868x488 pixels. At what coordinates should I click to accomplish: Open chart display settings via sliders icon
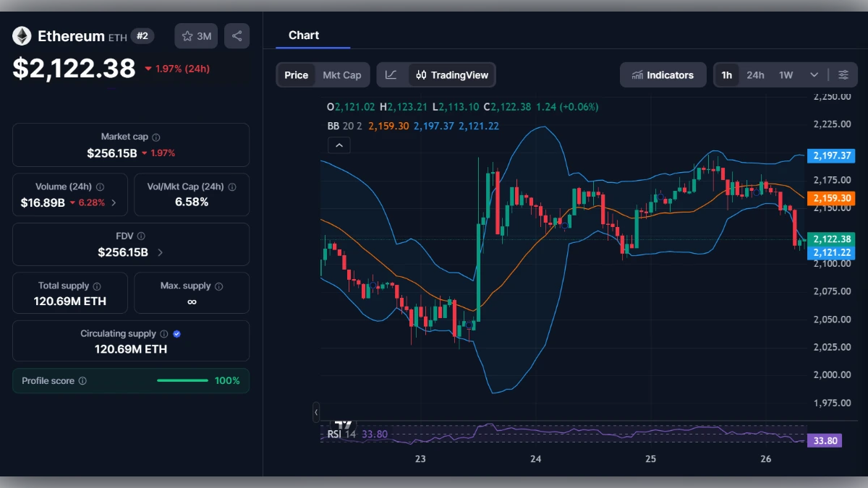click(x=843, y=74)
